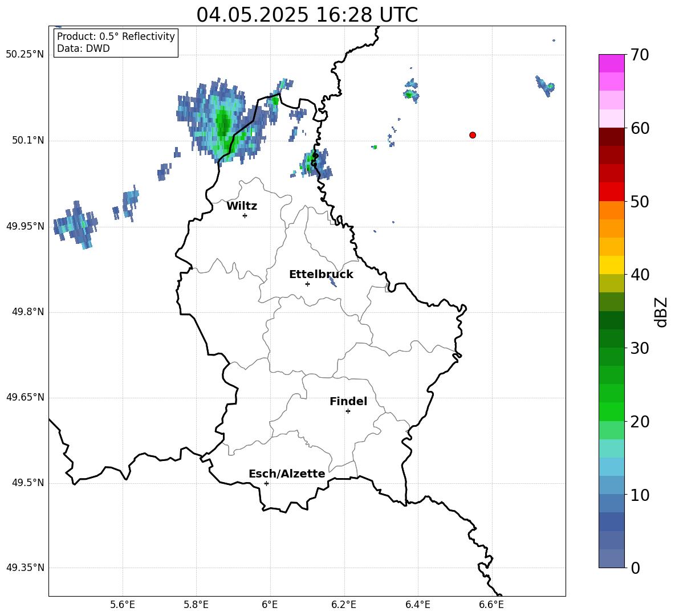Click the colorbar tick value 60
Screen dimensions: 675x616
click(640, 128)
